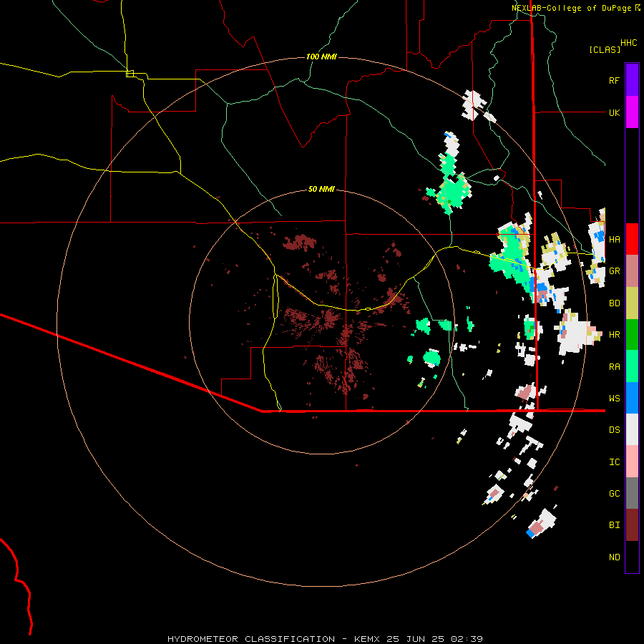The image size is (644, 644).
Task: Click the WS legend label
Action: point(614,398)
